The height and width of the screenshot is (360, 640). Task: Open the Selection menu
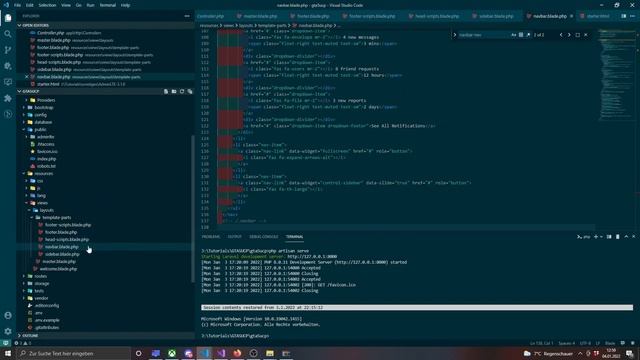(47, 5)
